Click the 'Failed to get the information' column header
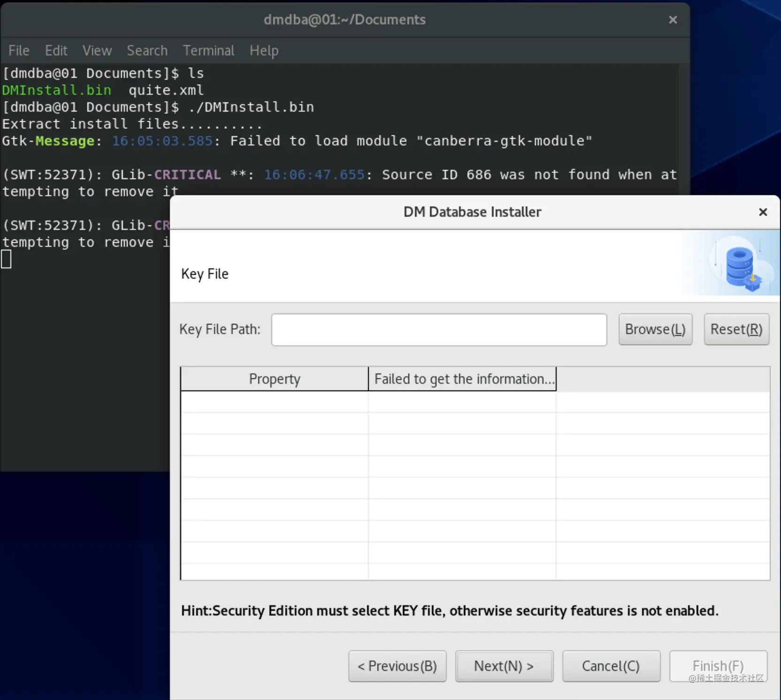The image size is (781, 700). [462, 379]
